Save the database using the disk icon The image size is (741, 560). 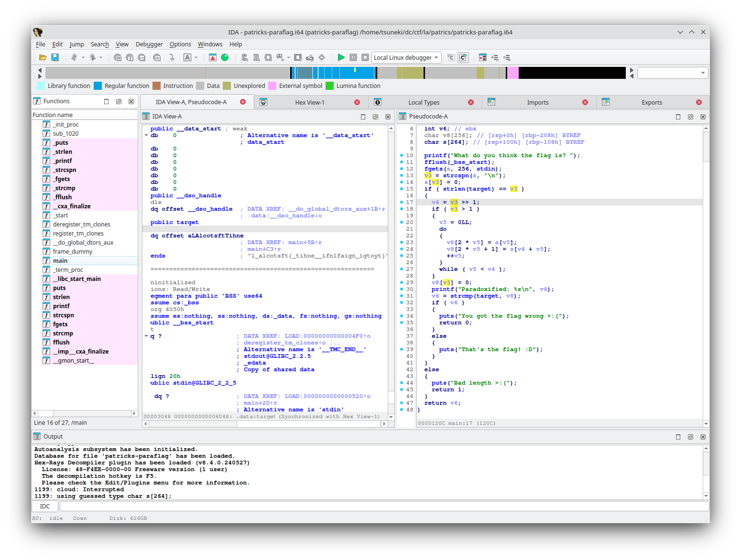click(55, 57)
